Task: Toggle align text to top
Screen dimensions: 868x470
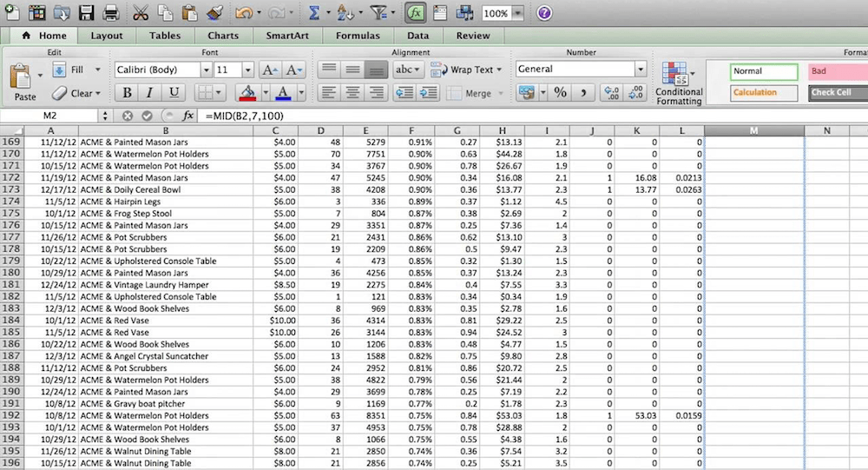Action: [329, 70]
